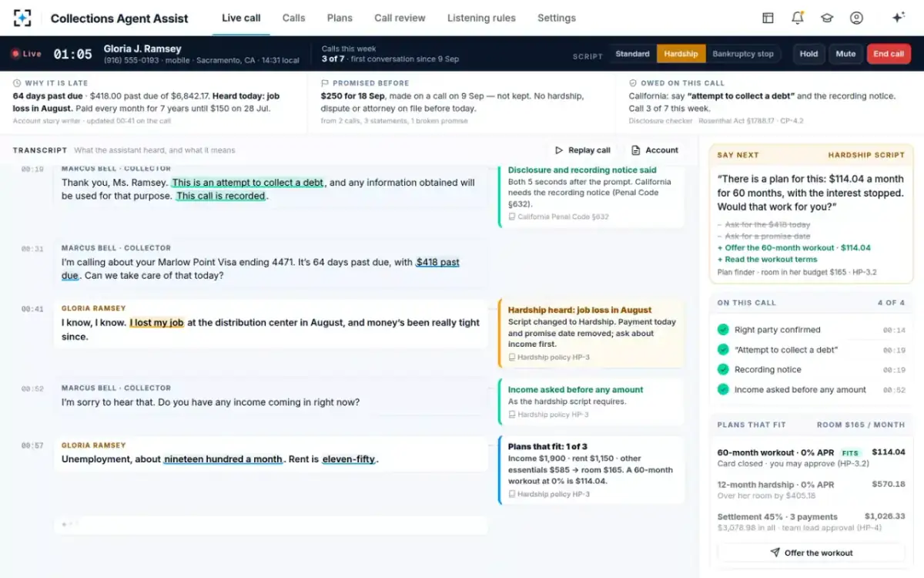This screenshot has width=924, height=578.
Task: Open the layout panel icon in header
Action: (768, 18)
